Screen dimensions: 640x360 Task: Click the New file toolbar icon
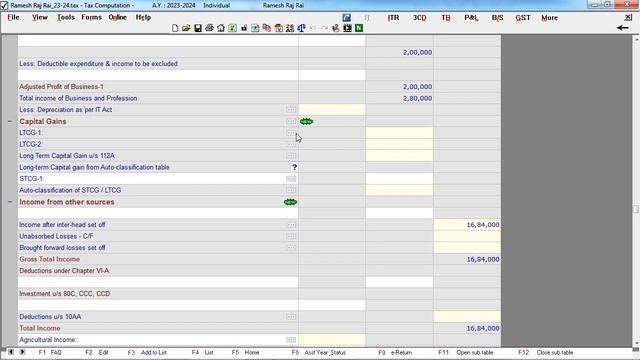175,28
